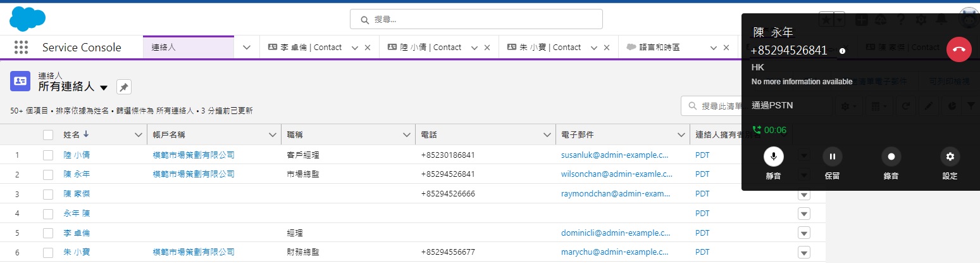Viewport: 980px width, 263px height.
Task: Open contact 陳 家傑 name link
Action: point(77,194)
